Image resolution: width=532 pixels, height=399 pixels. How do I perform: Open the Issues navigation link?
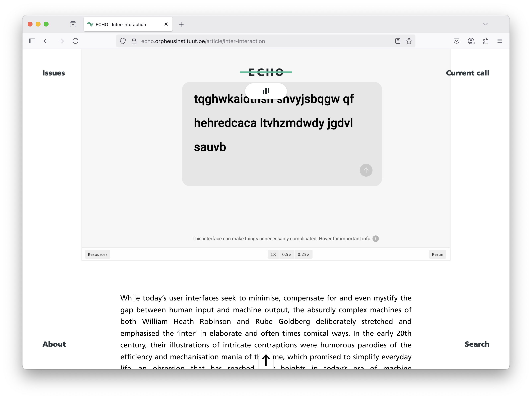[54, 73]
